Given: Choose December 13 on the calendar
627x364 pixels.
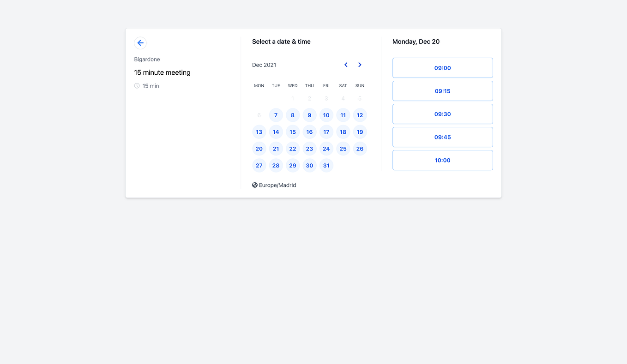Looking at the screenshot, I should coord(259,131).
